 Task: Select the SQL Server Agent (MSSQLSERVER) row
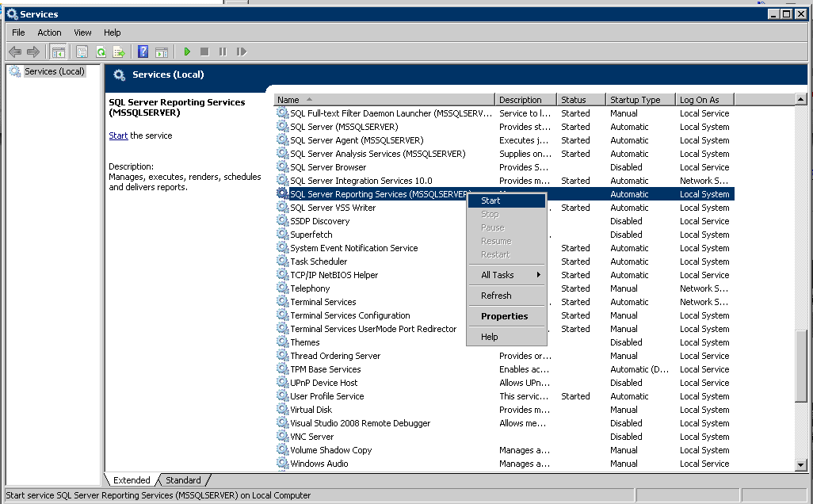(505, 140)
